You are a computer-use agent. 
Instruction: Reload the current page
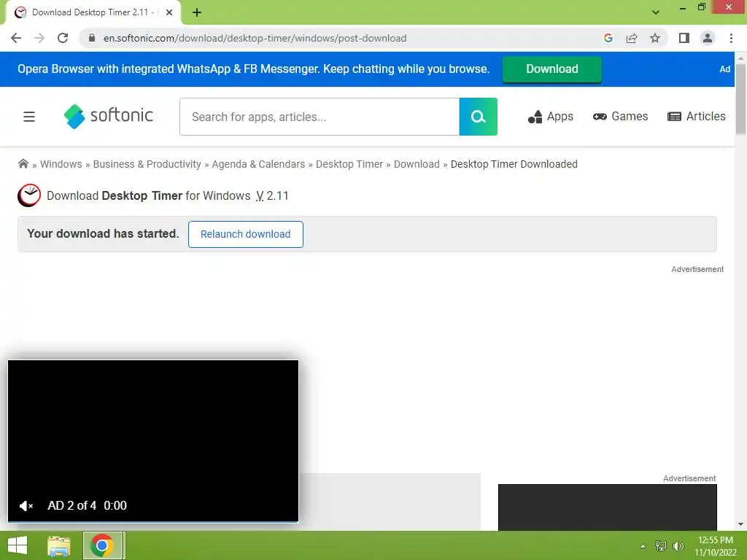(63, 38)
